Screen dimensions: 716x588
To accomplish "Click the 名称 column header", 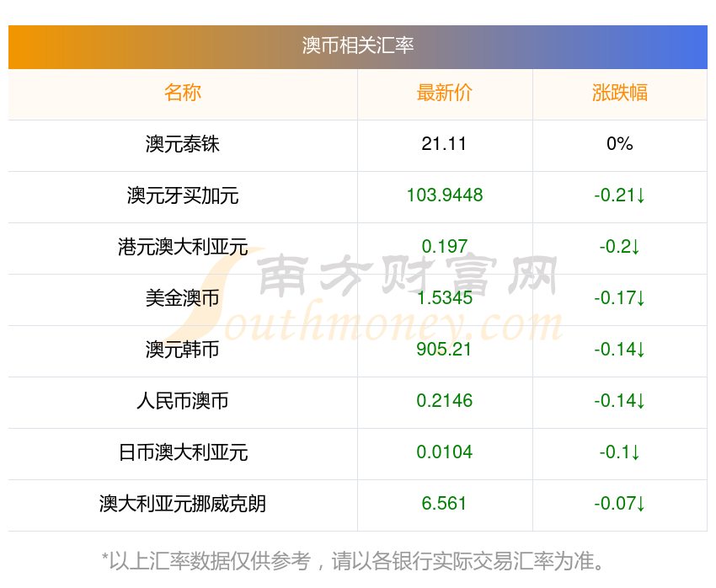I will [x=183, y=93].
